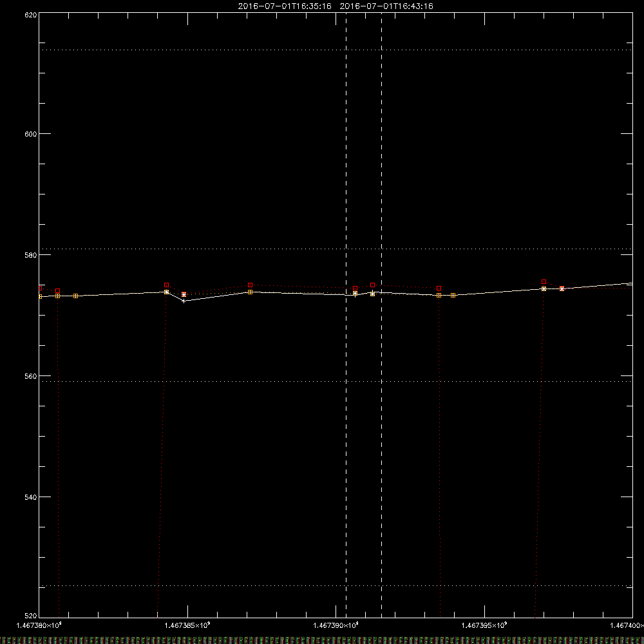Click the title timestamp 2016-07-01T16:35:16
This screenshot has height=644, width=644.
285,6
